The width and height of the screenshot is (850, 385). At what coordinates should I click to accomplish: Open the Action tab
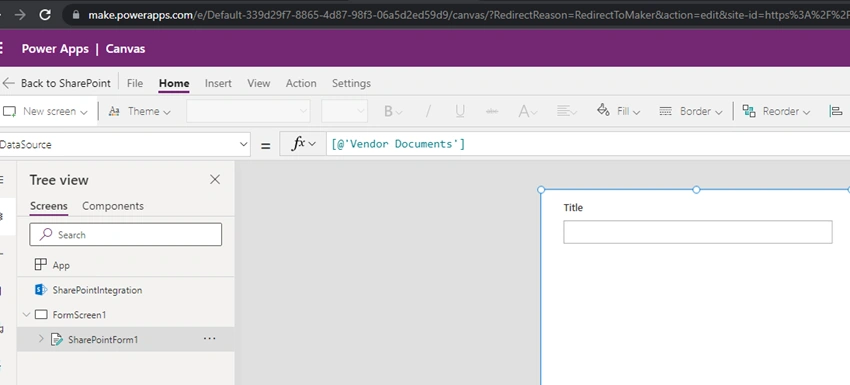[x=301, y=84]
